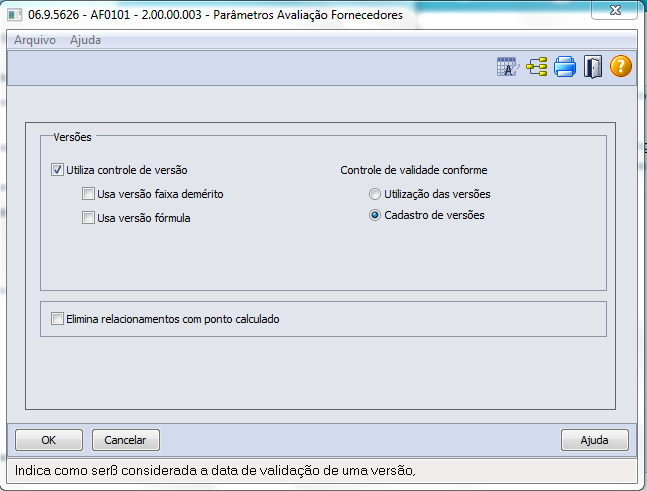Click the yellow hierarchy tree toolbar icon
647x491 pixels.
point(537,66)
